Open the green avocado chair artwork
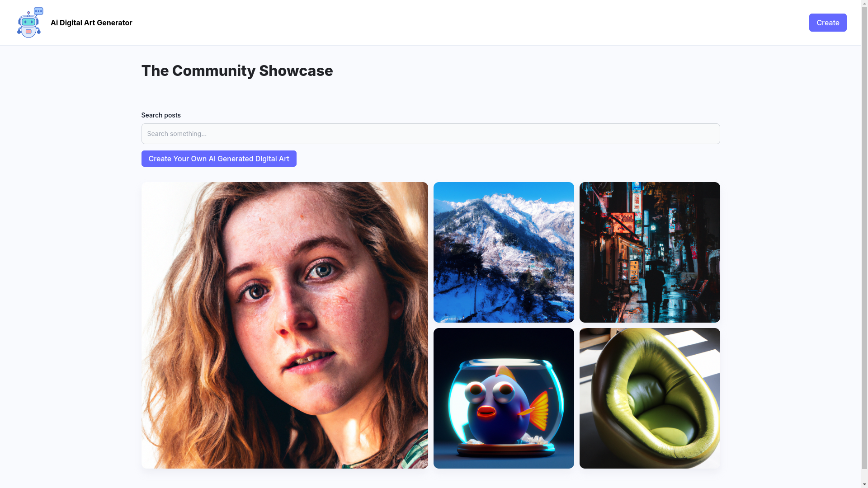 [x=650, y=398]
